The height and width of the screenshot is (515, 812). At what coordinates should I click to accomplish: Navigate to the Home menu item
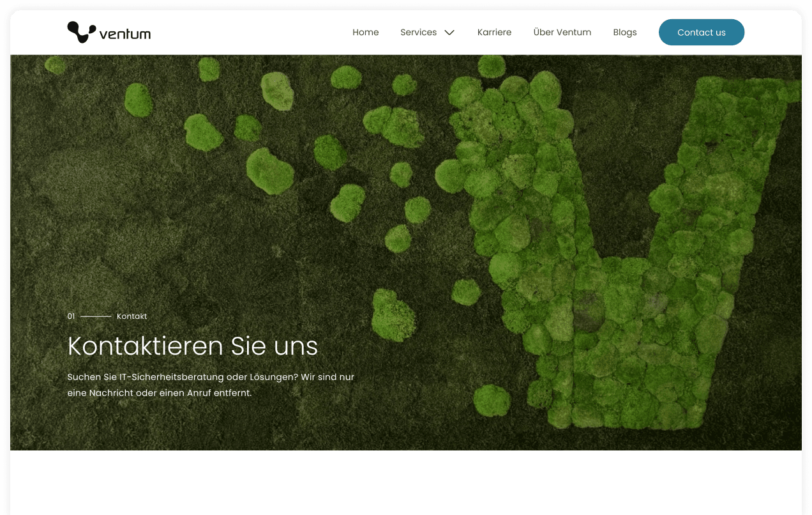click(365, 32)
